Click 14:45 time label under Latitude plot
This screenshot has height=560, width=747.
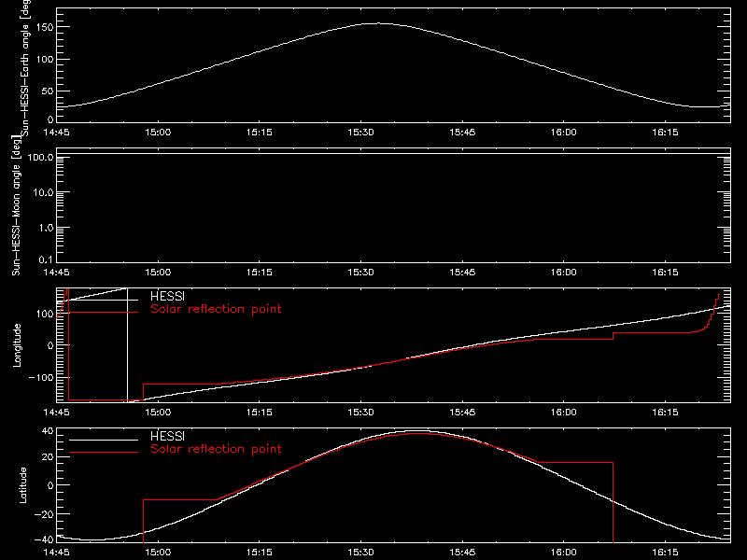pyautogui.click(x=56, y=553)
